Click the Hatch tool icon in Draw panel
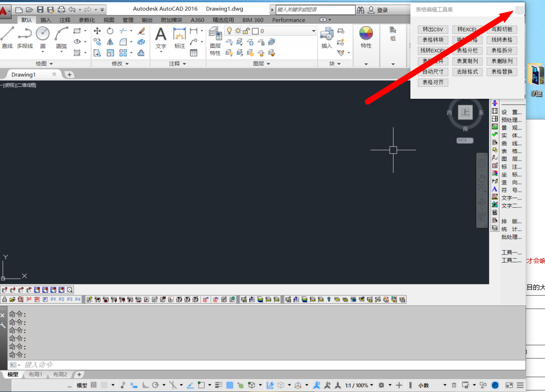 point(77,53)
